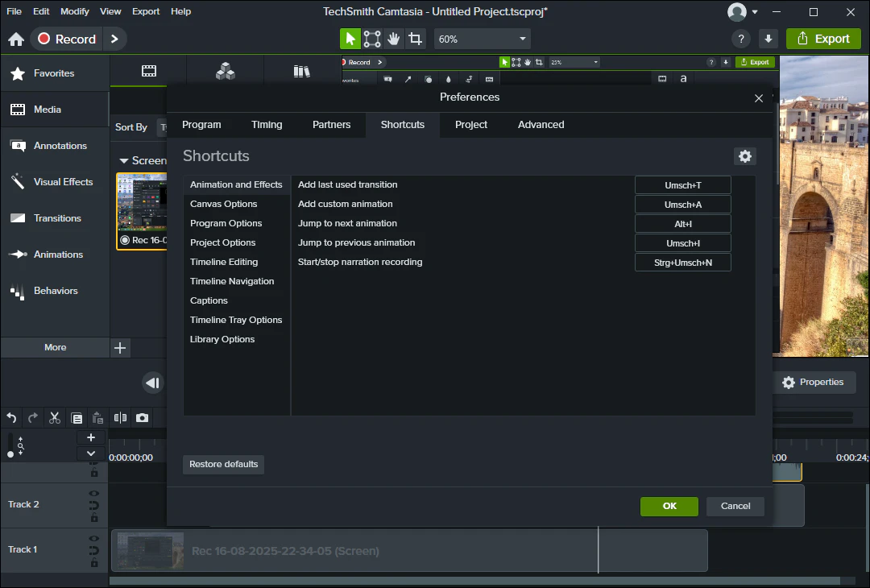Select the Crop tool in canvas toolbar

(x=415, y=39)
